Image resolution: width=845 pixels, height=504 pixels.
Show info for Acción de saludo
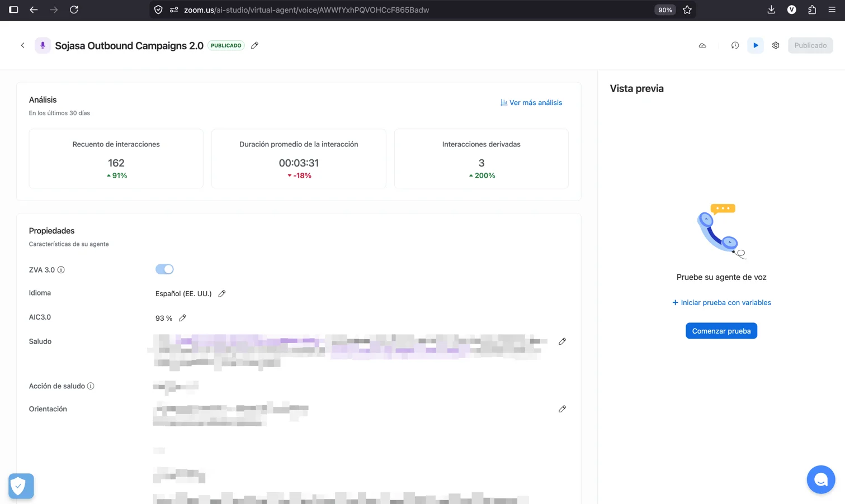pyautogui.click(x=91, y=386)
